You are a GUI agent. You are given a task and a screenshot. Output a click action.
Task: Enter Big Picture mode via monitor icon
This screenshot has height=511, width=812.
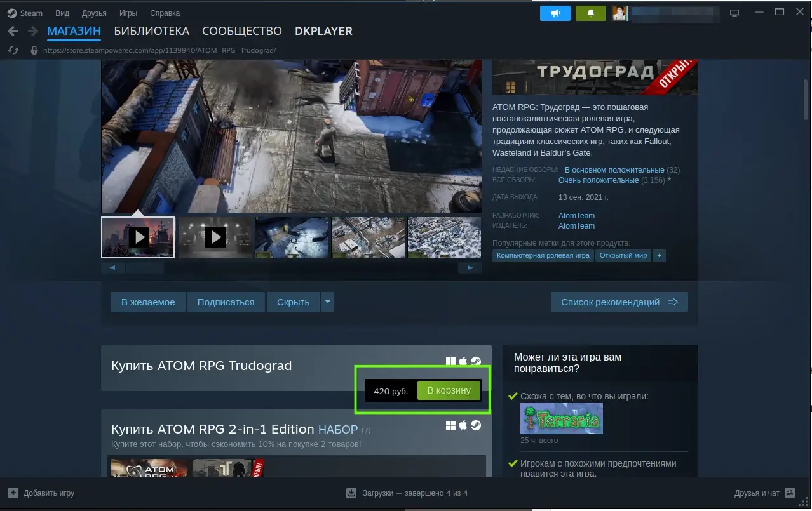[x=734, y=13]
